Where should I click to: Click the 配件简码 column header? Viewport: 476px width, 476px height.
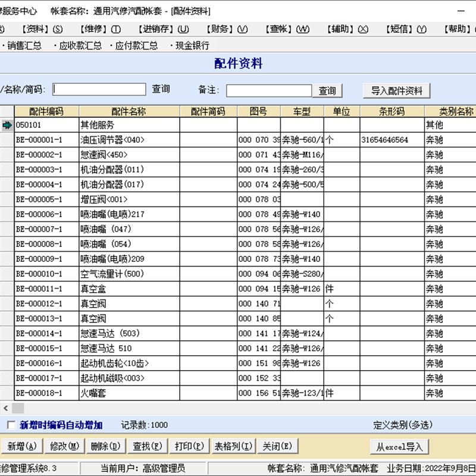[208, 111]
